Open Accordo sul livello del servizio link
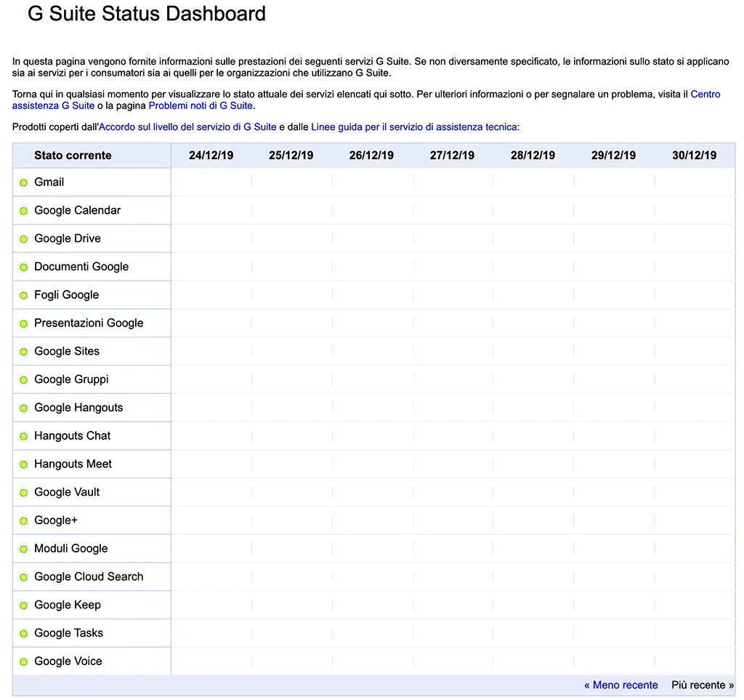The width and height of the screenshot is (744, 700). 187,126
